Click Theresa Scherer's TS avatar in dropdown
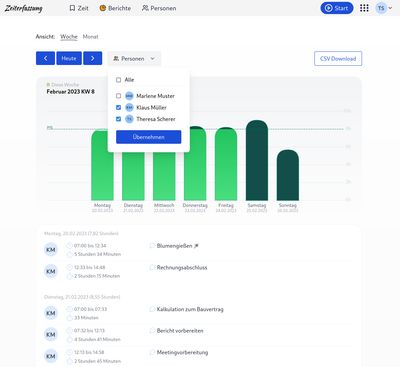Image resolution: width=400 pixels, height=367 pixels. coord(129,119)
